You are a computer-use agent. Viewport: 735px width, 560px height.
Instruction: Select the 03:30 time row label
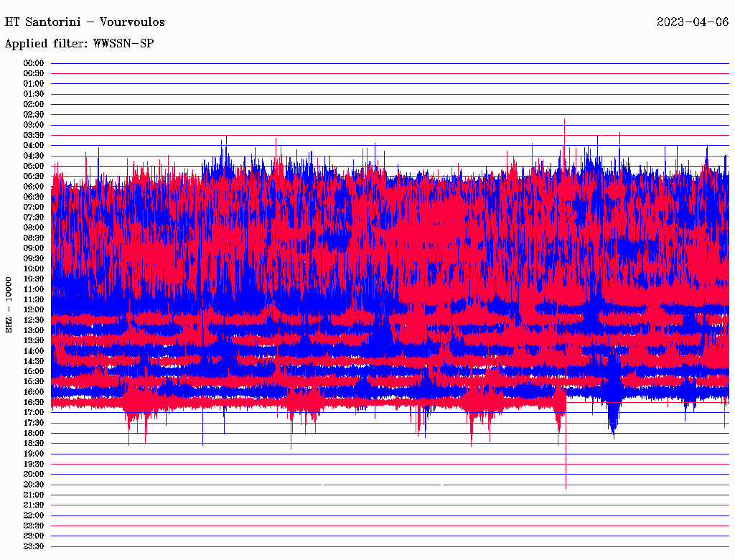click(x=34, y=135)
